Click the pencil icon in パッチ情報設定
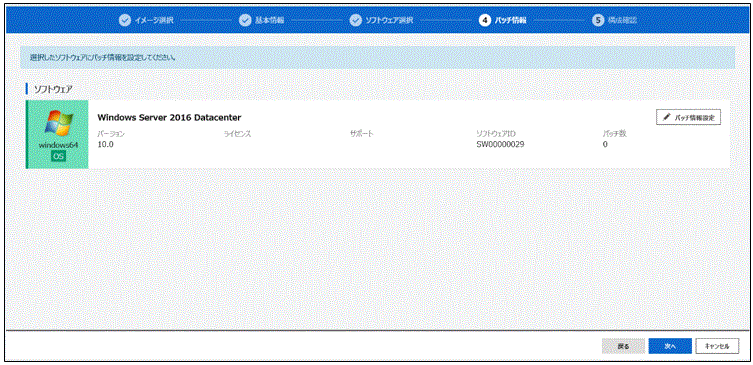Screen dimensions: 753x365 (667, 117)
